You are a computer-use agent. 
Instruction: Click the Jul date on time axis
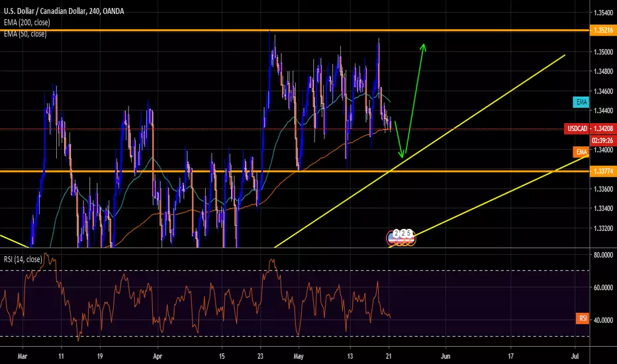575,356
